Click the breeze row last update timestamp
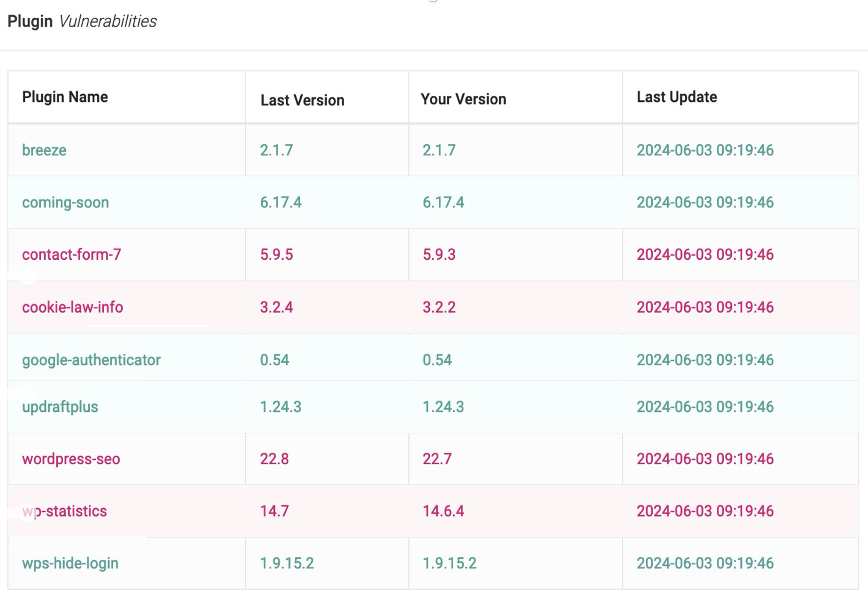The image size is (868, 610). click(705, 150)
